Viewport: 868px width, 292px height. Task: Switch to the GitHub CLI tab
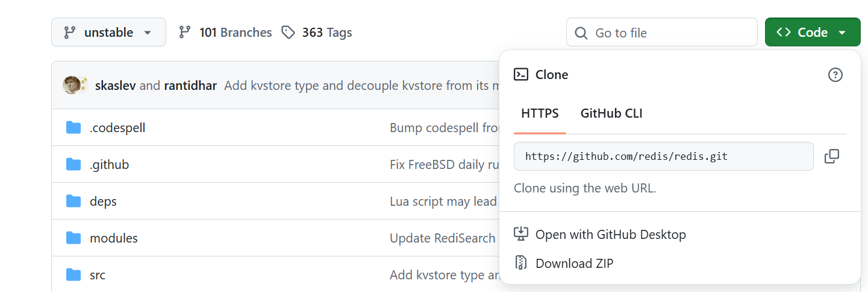pyautogui.click(x=611, y=113)
